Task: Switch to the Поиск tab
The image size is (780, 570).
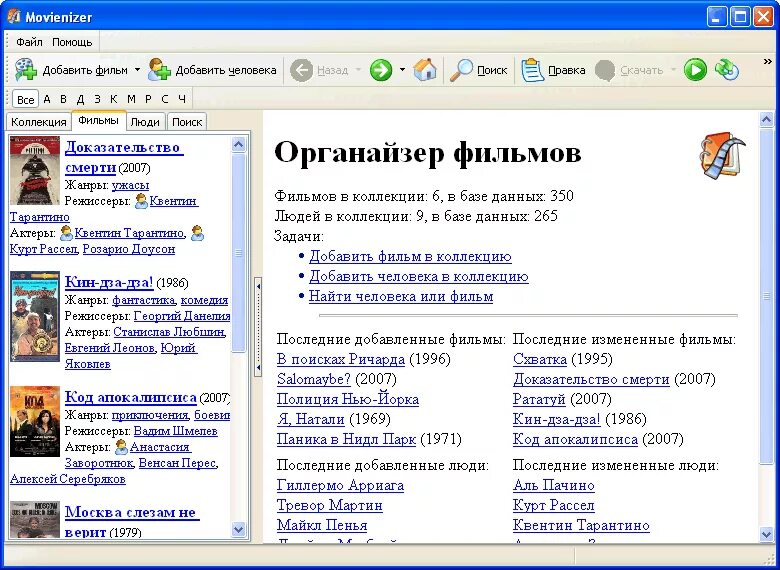Action: pyautogui.click(x=187, y=122)
